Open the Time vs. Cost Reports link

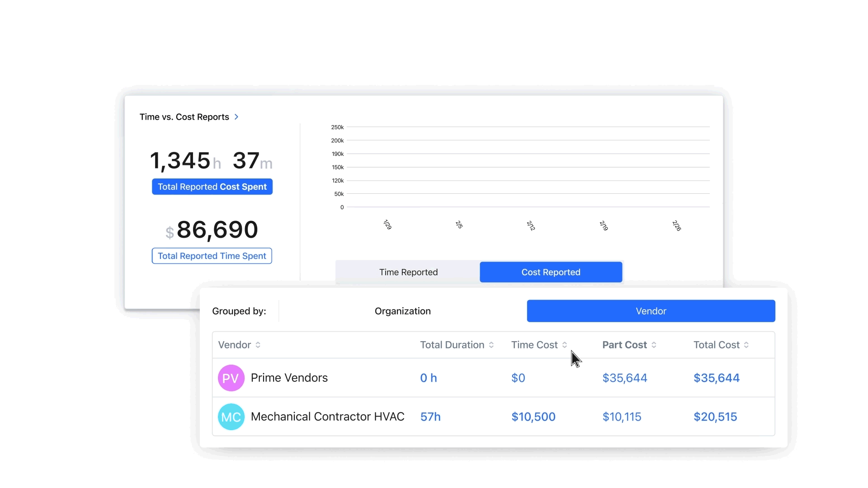pos(184,117)
